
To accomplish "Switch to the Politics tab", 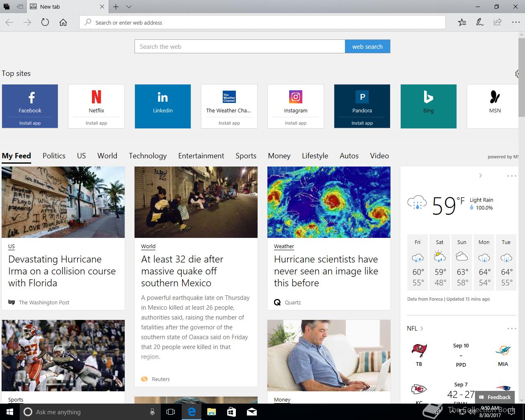I will [x=54, y=156].
